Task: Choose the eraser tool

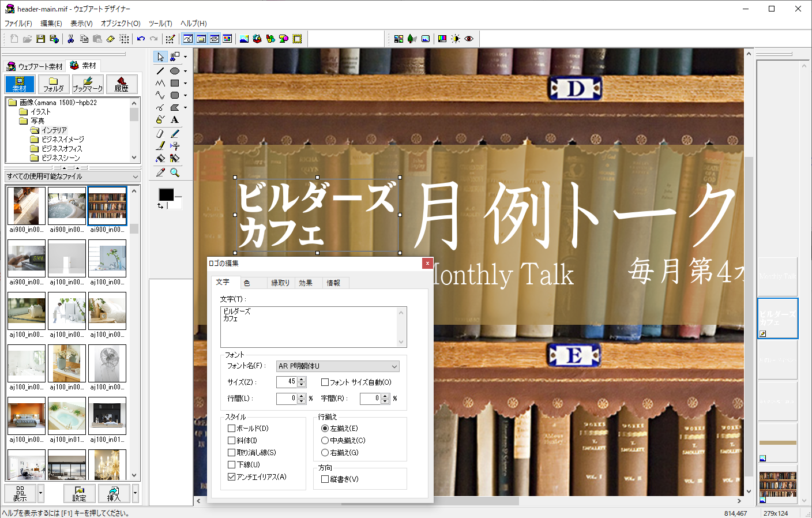Action: tap(160, 133)
